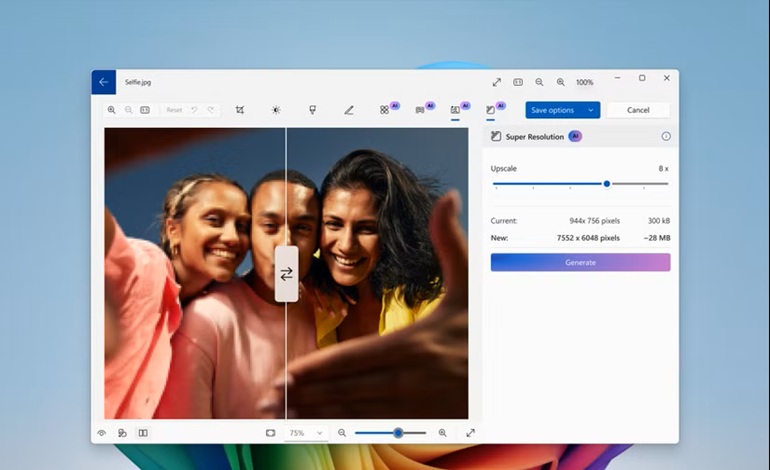Click the Super Resolution panel icon
770x470 pixels.
496,137
